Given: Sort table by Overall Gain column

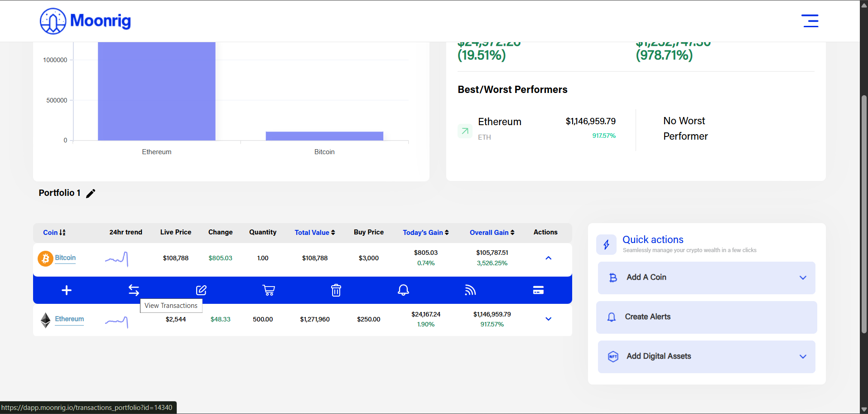Looking at the screenshot, I should 492,232.
